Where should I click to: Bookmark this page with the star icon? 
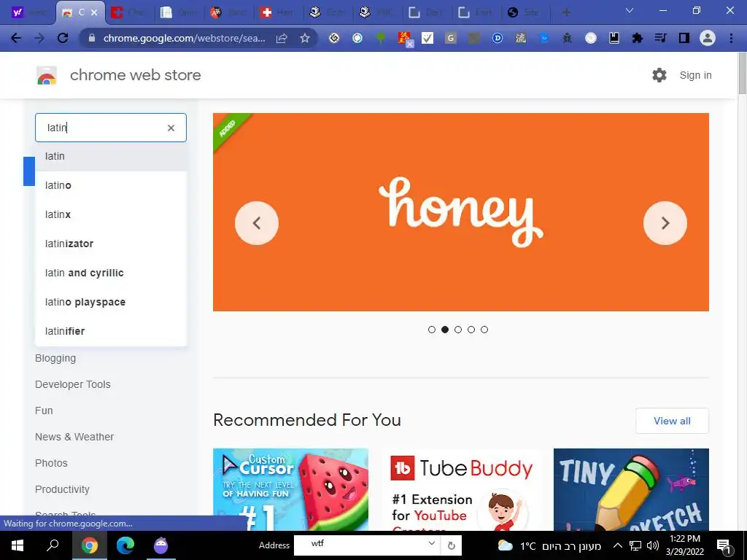[x=305, y=38]
